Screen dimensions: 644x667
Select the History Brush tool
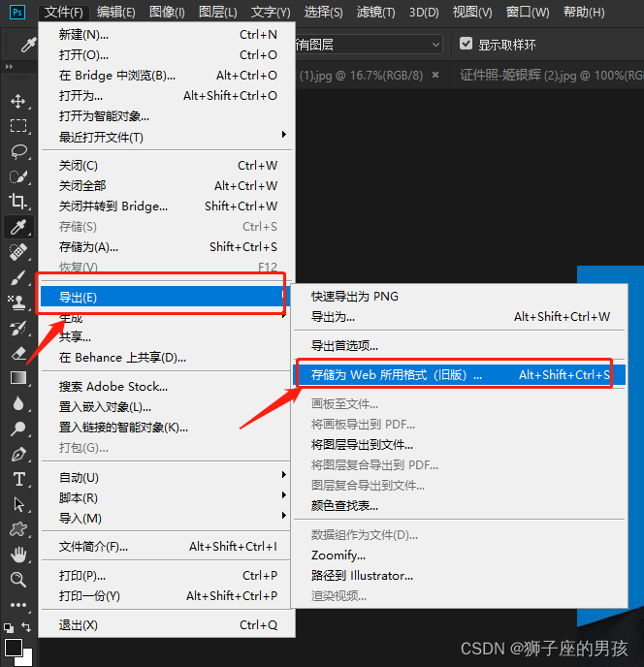pos(17,328)
